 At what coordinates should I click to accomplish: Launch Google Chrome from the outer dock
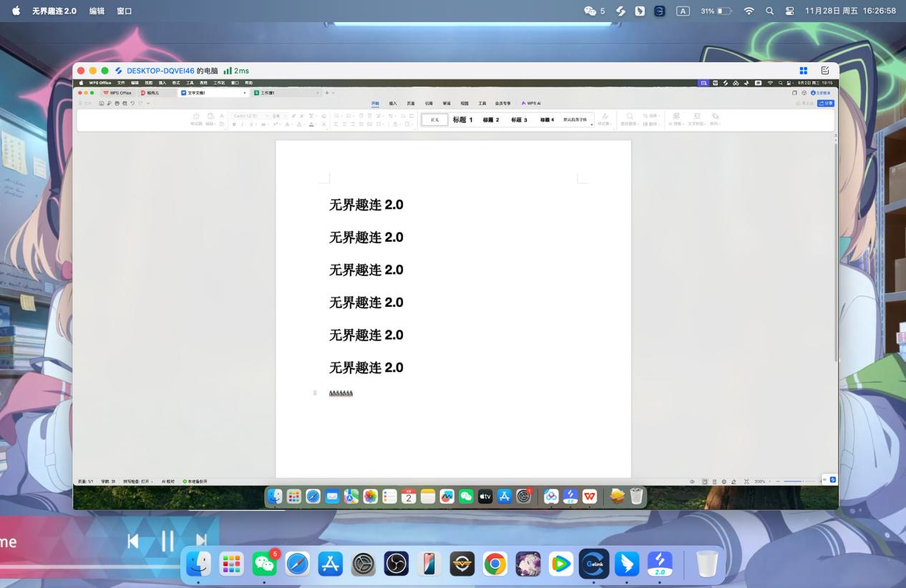[x=495, y=564]
